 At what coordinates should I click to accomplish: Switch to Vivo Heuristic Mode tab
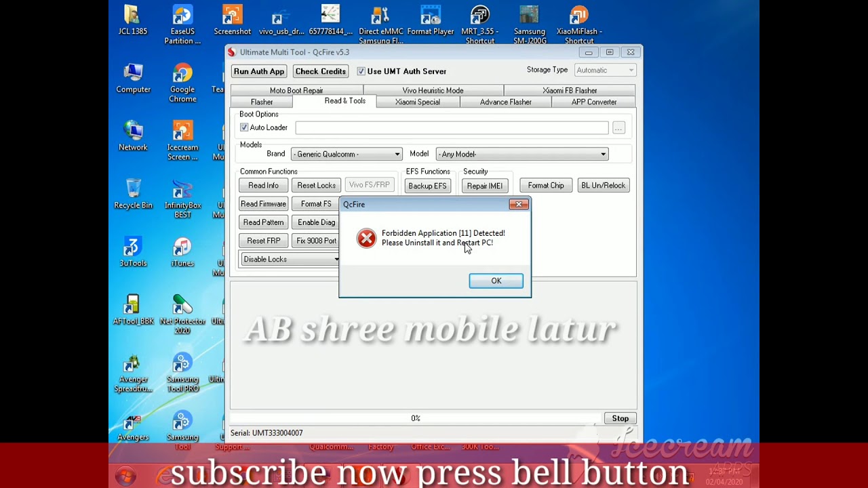click(433, 90)
